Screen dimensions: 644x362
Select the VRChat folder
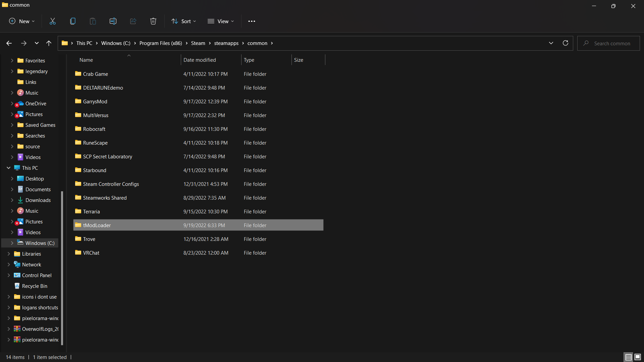(198, 253)
